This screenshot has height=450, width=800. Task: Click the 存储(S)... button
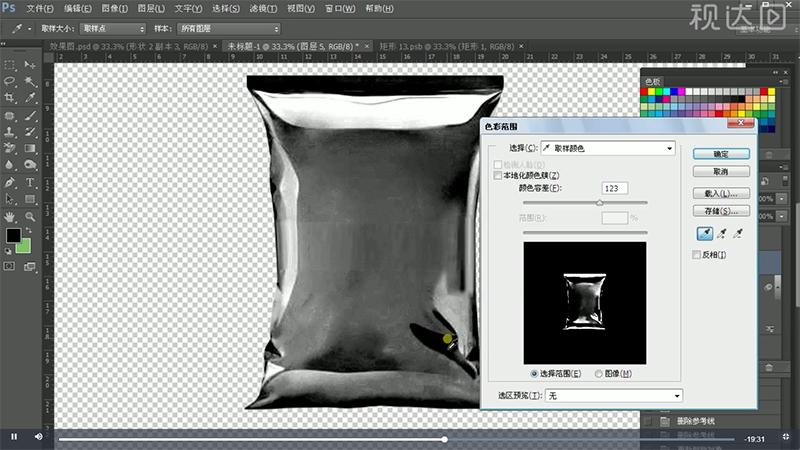tap(721, 211)
